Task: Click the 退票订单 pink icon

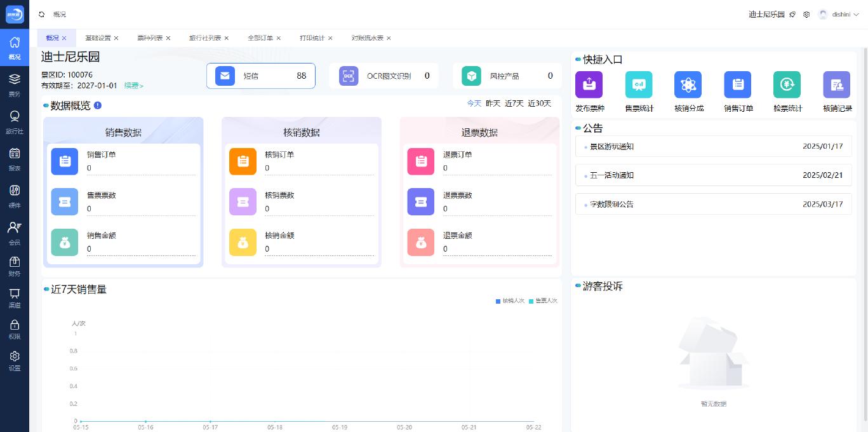Action: click(x=420, y=161)
